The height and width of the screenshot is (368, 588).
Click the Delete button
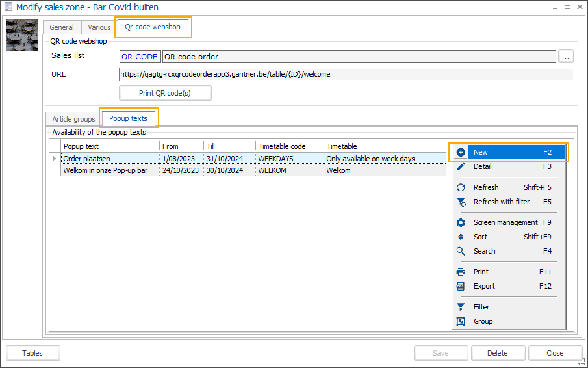tap(497, 353)
